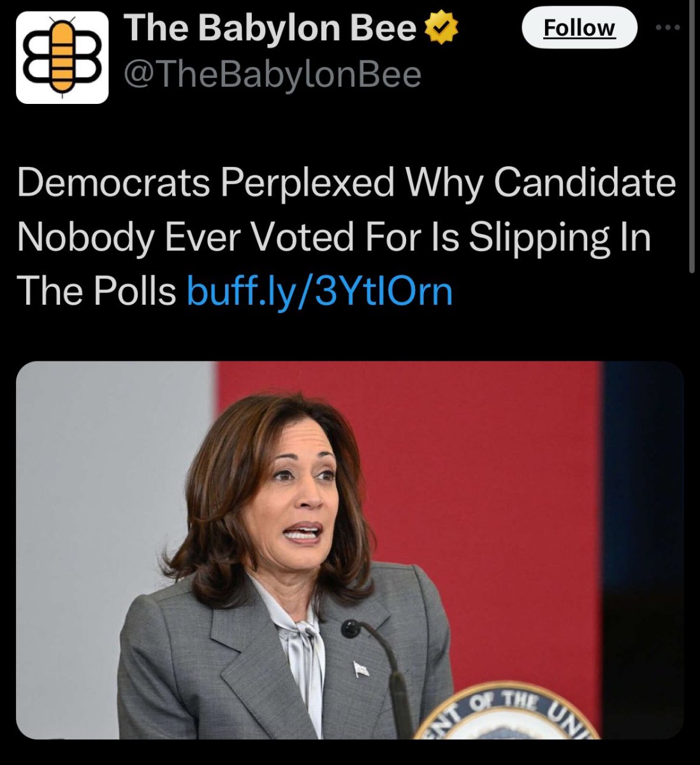This screenshot has height=765, width=700.
Task: Tap the Follow button
Action: pos(579,29)
